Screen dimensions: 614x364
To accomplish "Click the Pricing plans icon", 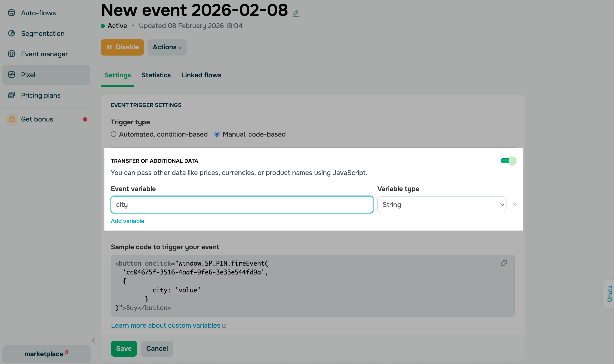I will click(11, 95).
